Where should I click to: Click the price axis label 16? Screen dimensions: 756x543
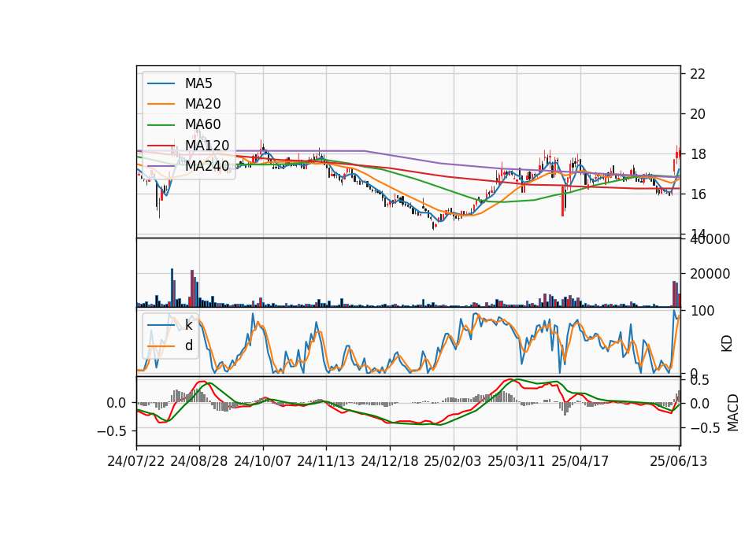(698, 194)
